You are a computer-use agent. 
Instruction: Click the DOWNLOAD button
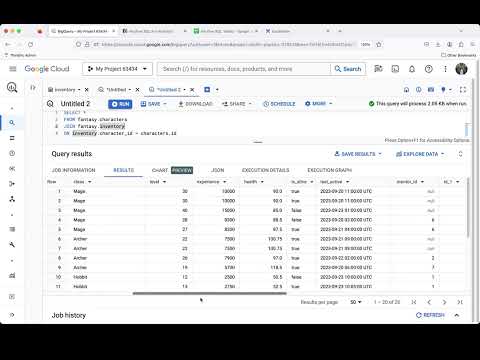195,104
